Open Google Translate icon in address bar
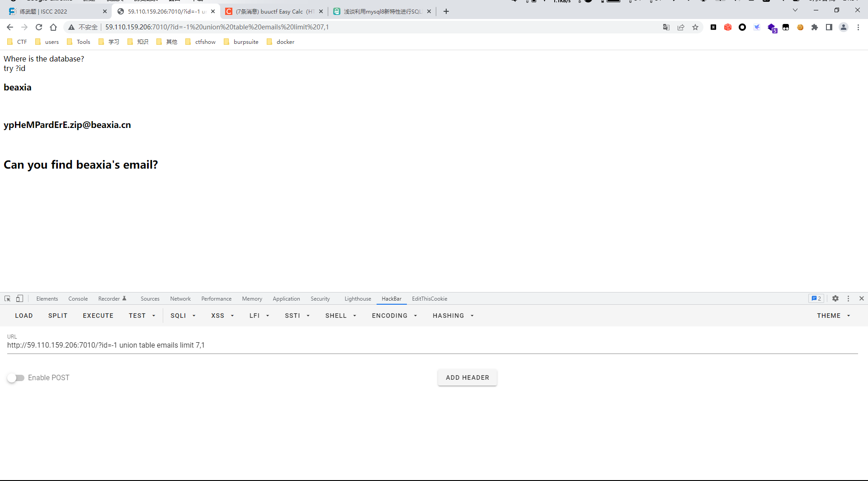868x481 pixels. [x=666, y=27]
